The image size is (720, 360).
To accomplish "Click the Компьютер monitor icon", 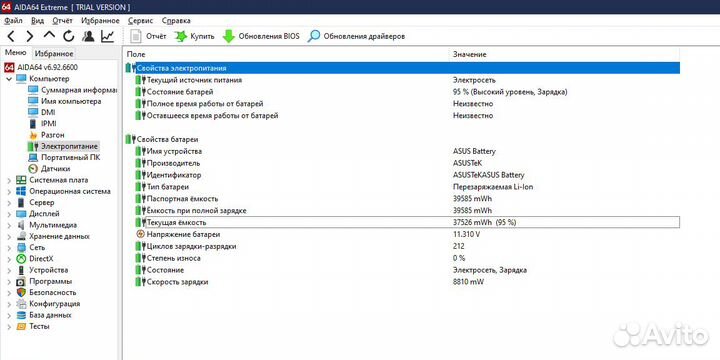I will (x=22, y=79).
